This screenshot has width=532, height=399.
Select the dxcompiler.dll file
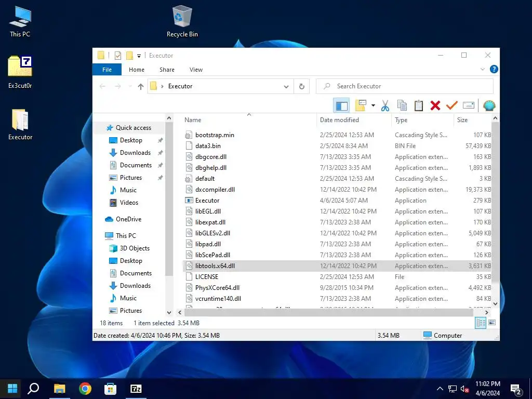(x=215, y=190)
